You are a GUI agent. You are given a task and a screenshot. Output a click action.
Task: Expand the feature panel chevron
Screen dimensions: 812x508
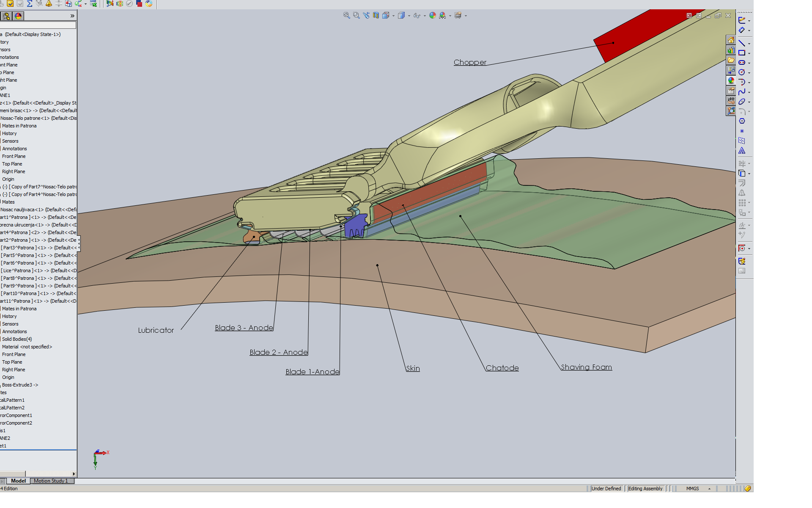point(72,16)
